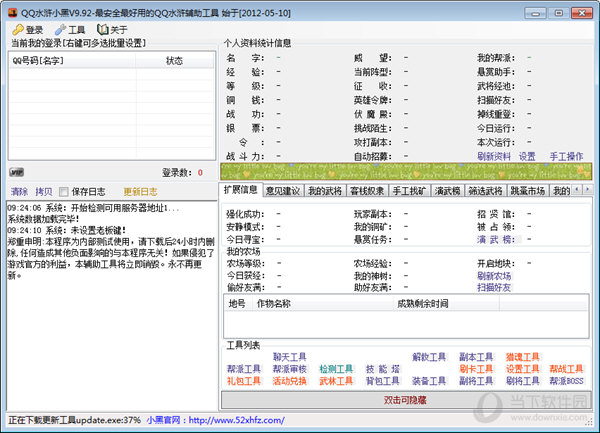Switch to the 我的武将 tab
The width and height of the screenshot is (600, 433).
pos(325,190)
